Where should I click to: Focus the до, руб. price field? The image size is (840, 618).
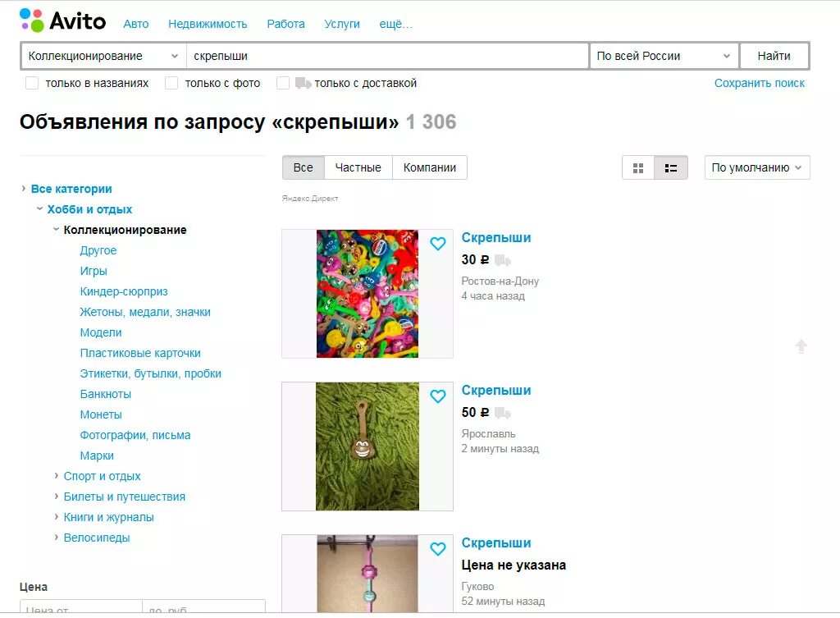[204, 607]
